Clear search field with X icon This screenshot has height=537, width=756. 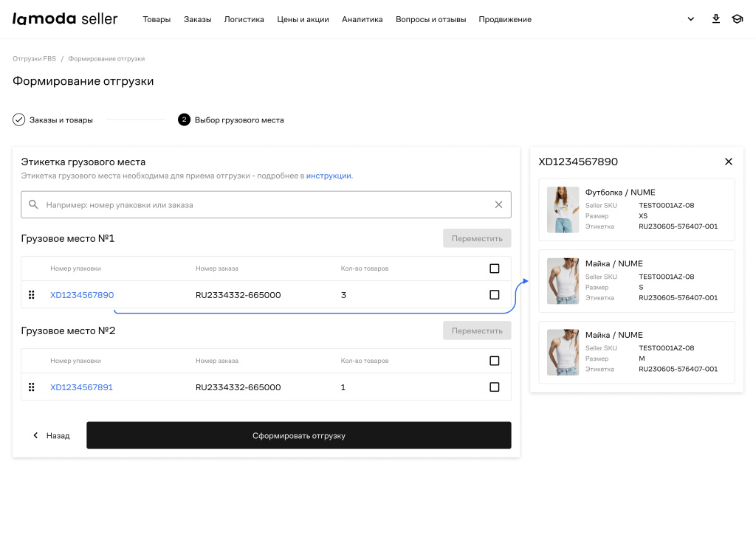(x=498, y=205)
